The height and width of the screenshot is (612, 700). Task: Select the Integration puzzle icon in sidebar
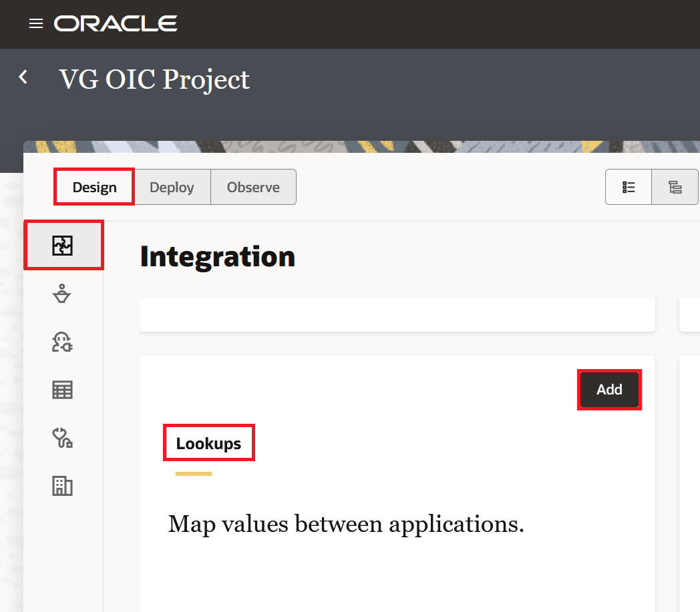(x=63, y=246)
